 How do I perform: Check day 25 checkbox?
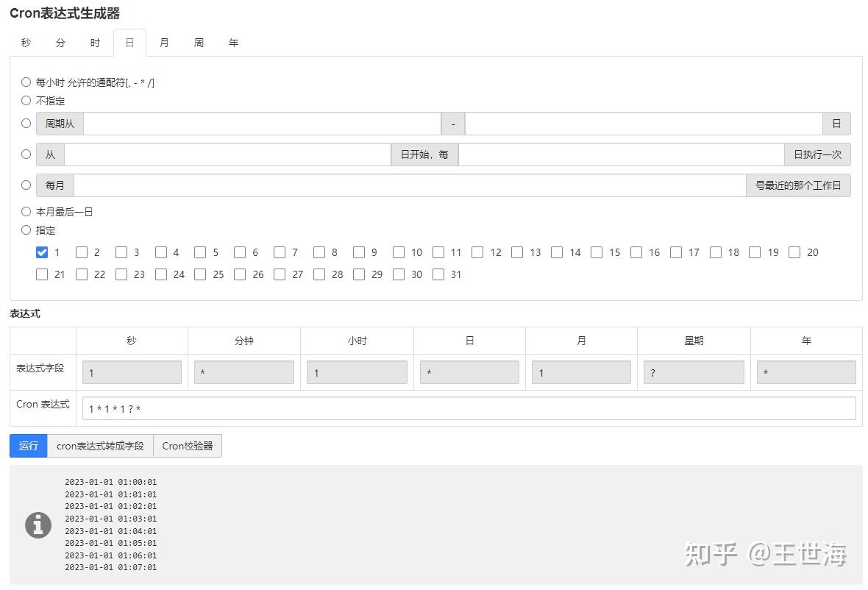200,274
